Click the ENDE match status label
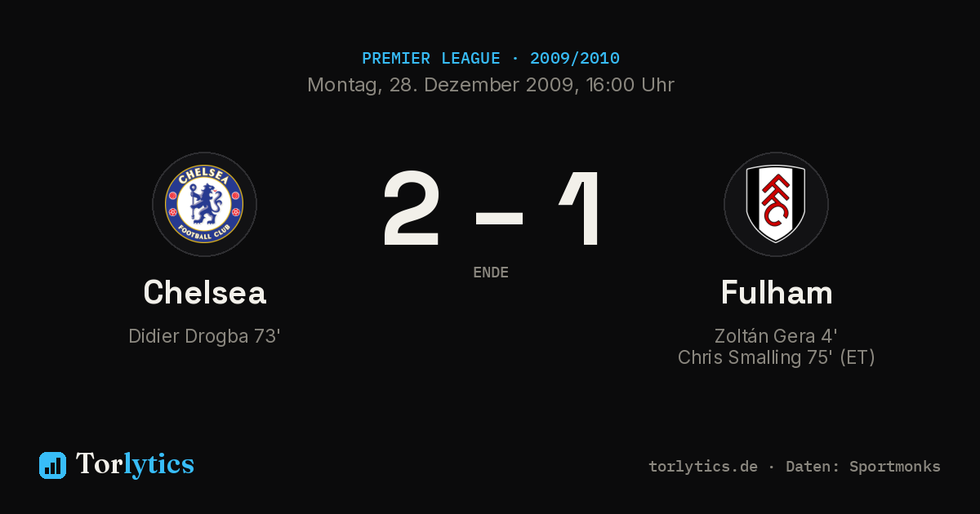Screen dimensions: 980x514 point(491,273)
